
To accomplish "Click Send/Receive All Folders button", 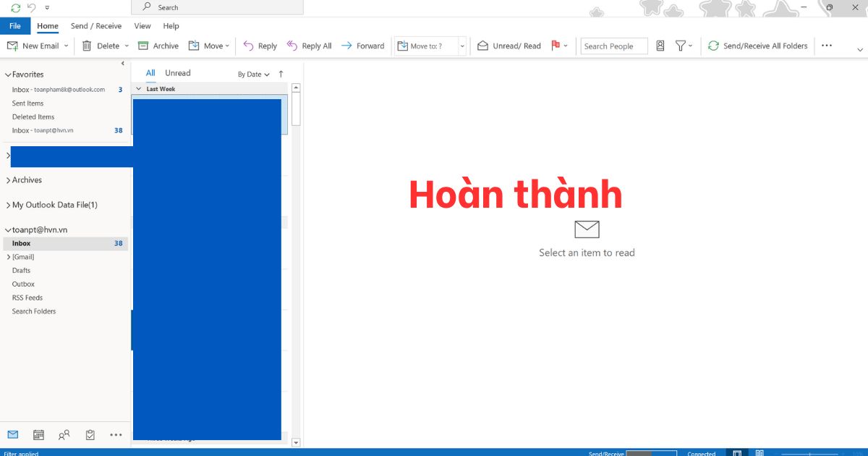I will pyautogui.click(x=757, y=46).
